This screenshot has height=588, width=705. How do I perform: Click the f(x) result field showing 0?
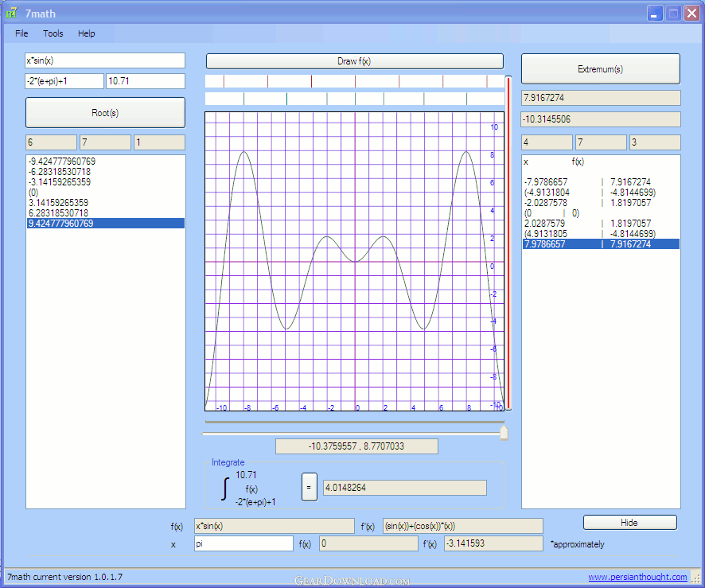click(368, 543)
